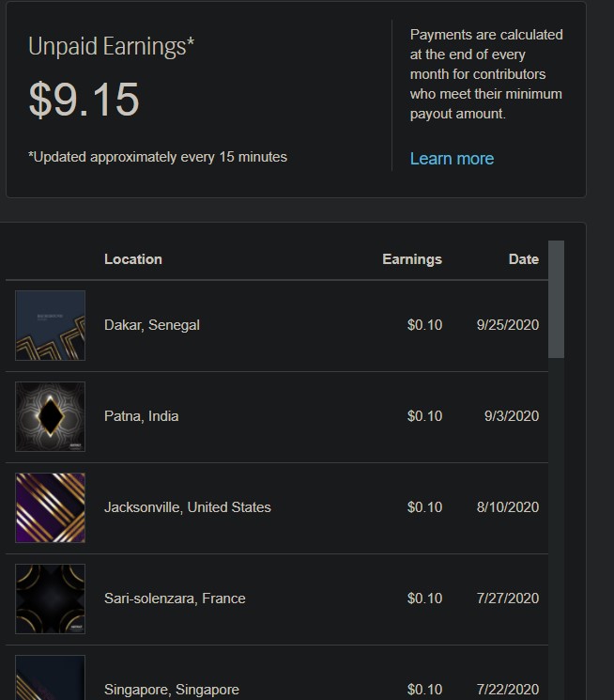Click the Jacksonville, United States location text
The height and width of the screenshot is (700, 614).
point(188,507)
